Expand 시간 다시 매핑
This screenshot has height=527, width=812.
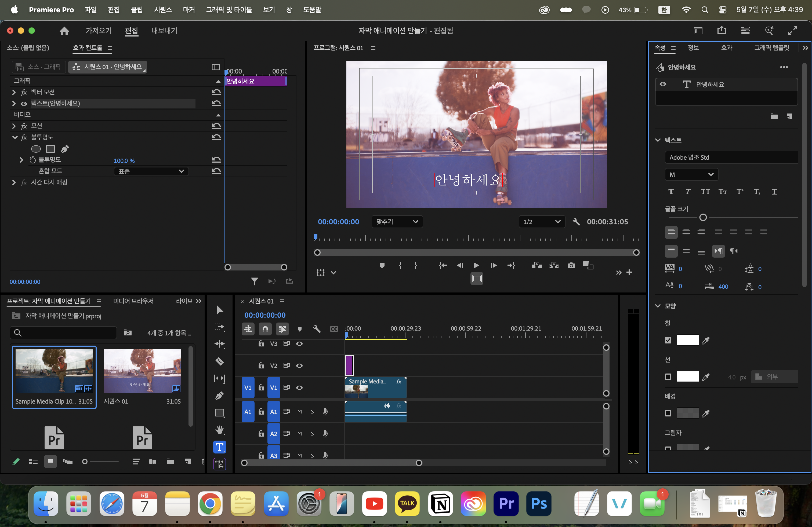(14, 182)
